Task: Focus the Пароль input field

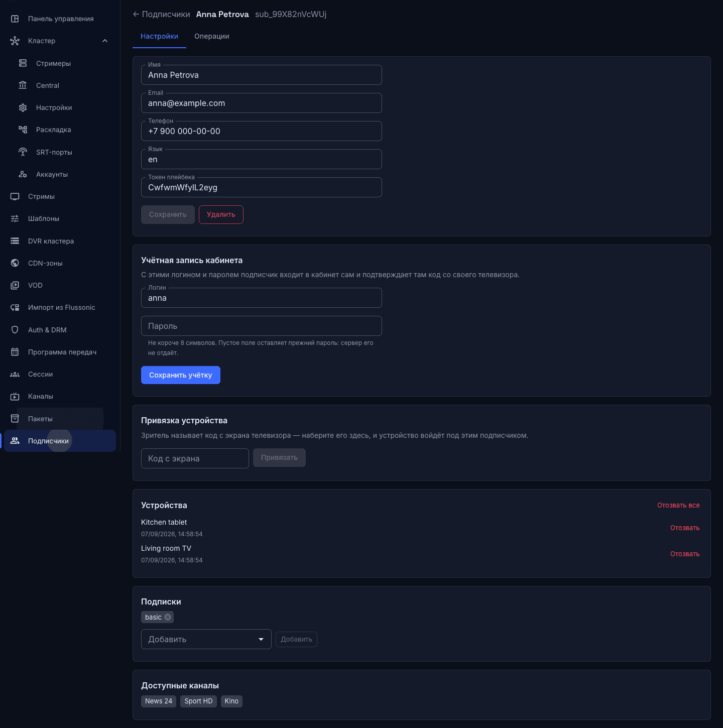Action: pyautogui.click(x=262, y=326)
